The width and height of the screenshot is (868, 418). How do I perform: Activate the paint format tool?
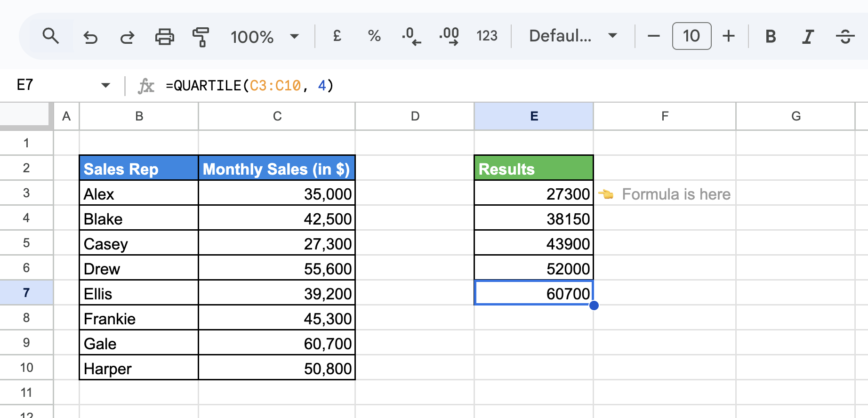pos(201,37)
